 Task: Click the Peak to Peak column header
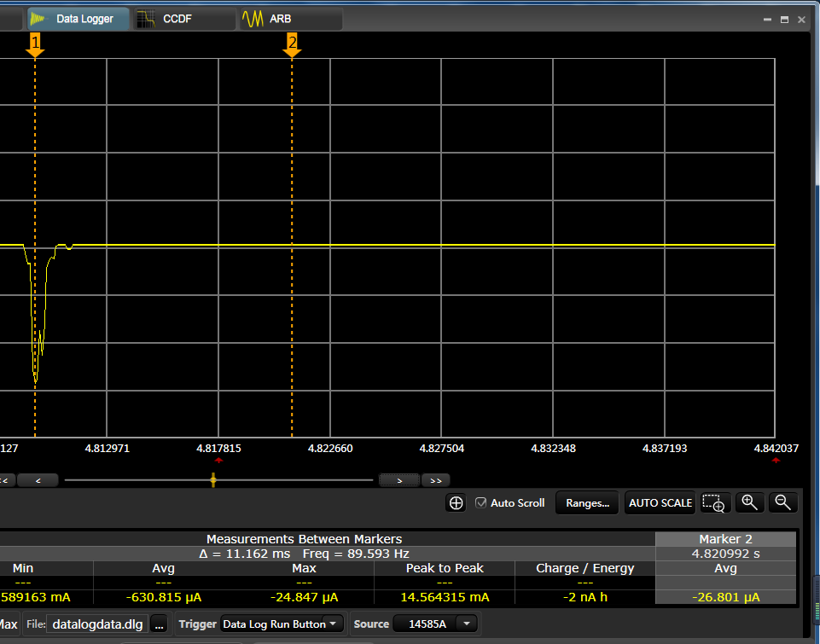point(445,568)
